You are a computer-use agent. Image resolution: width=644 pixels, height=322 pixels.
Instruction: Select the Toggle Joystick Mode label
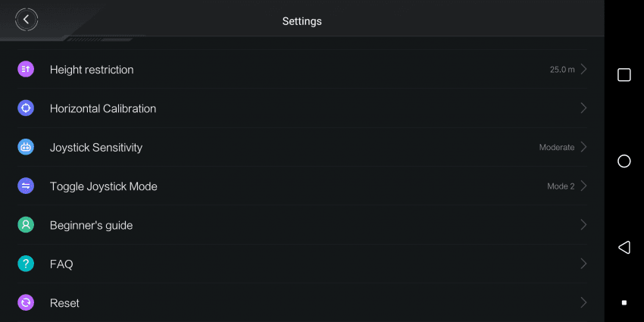pyautogui.click(x=104, y=186)
